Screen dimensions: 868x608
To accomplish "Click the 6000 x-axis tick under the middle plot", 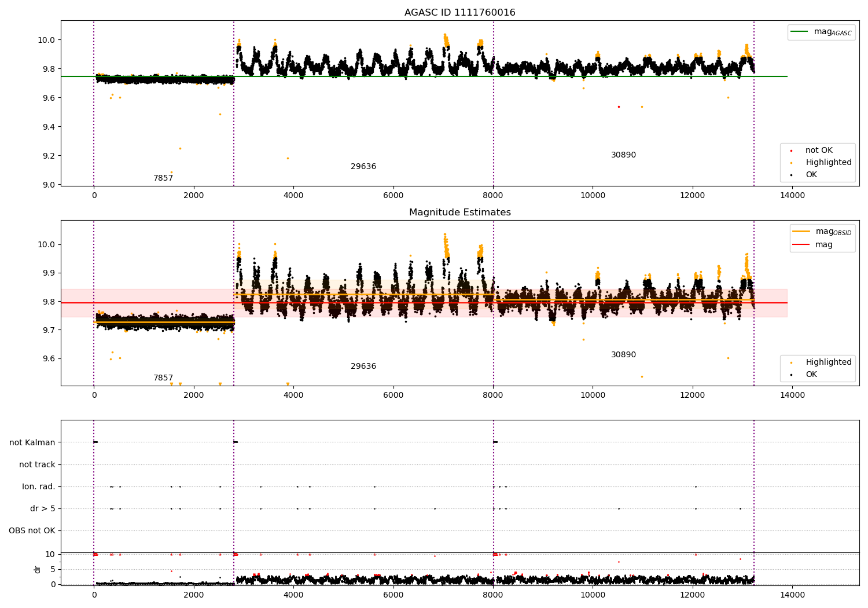I will (x=393, y=395).
